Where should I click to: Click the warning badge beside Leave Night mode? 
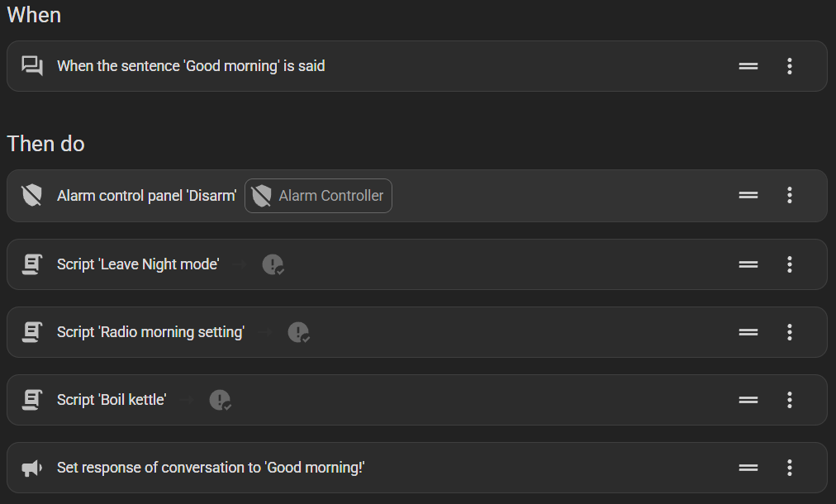click(273, 264)
